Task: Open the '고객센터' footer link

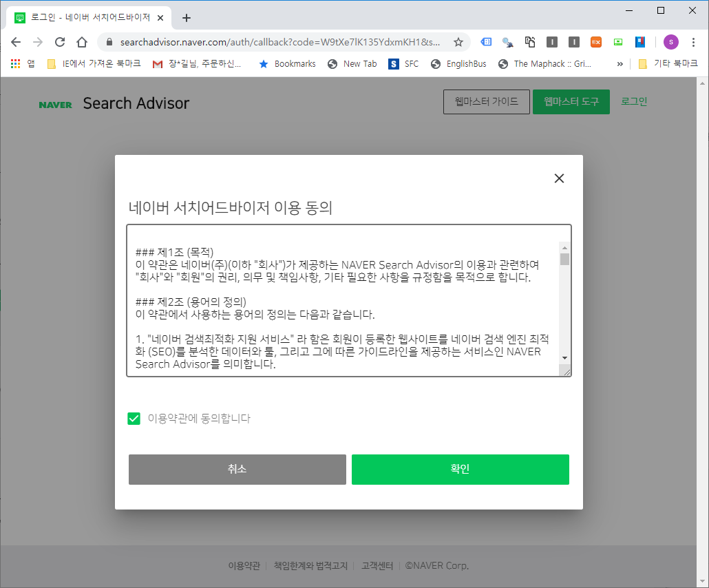Action: coord(377,566)
